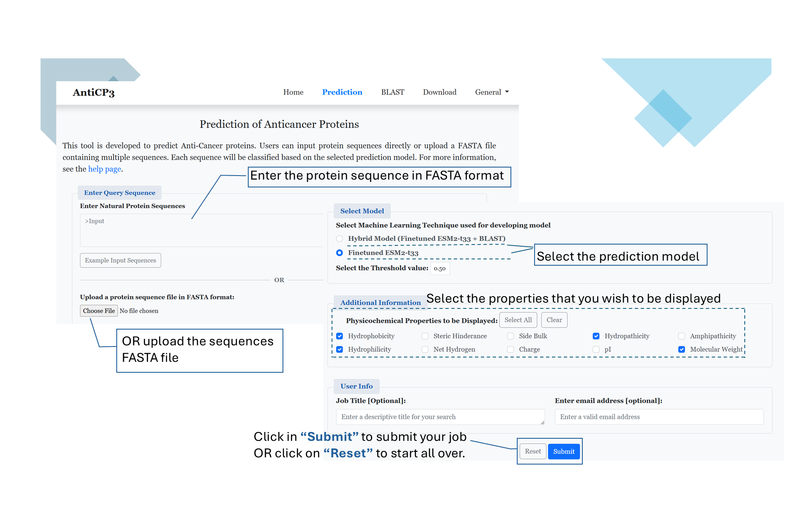Click Choose File to upload FASTA
Viewport: 812px width, 528px height.
pyautogui.click(x=99, y=311)
